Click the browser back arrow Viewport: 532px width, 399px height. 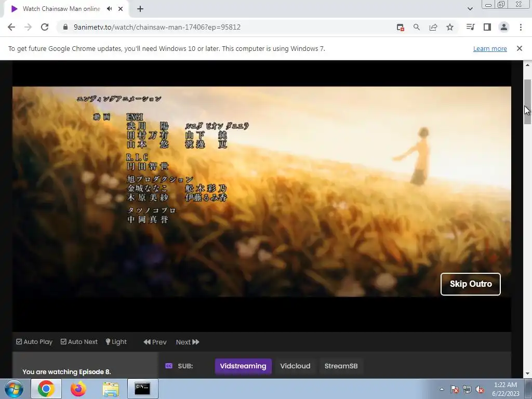pyautogui.click(x=11, y=27)
